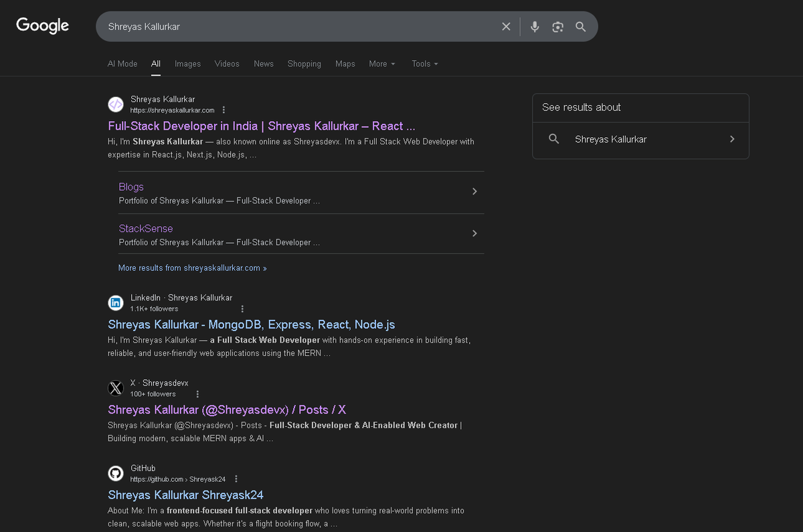Click More results from shreyaskallurkar.com
Screen dimensions: 803x532
tap(193, 268)
